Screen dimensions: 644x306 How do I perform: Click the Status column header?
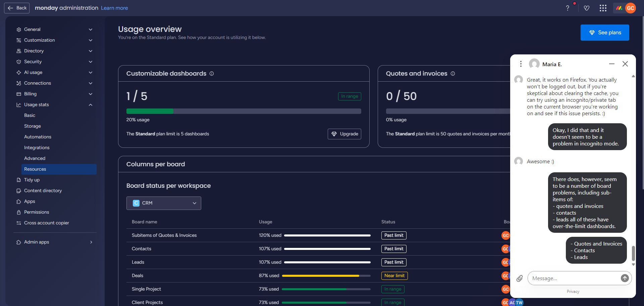click(x=388, y=222)
